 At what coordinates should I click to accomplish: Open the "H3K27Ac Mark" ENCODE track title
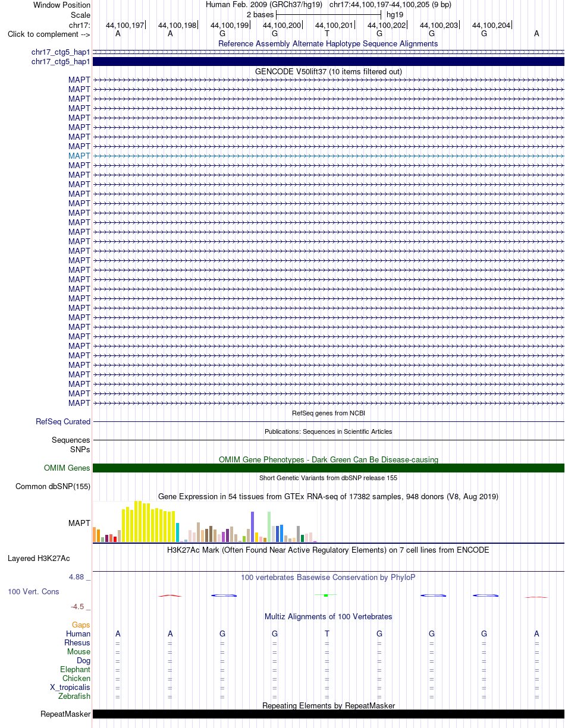coord(328,550)
